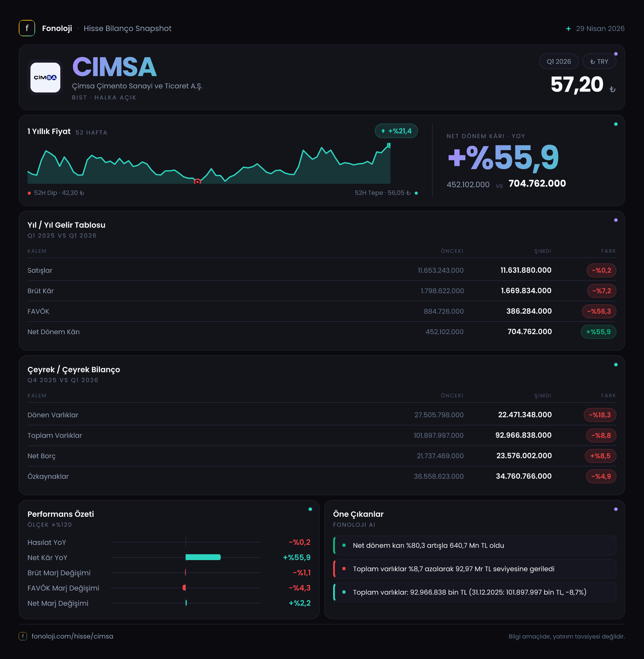This screenshot has width=644, height=659.
Task: Click the 52H Tepe · 56,05 label
Action: click(383, 193)
